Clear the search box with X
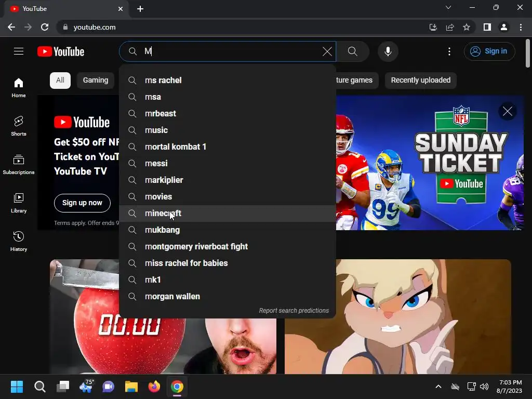Viewport: 532px width, 399px height. [x=327, y=51]
